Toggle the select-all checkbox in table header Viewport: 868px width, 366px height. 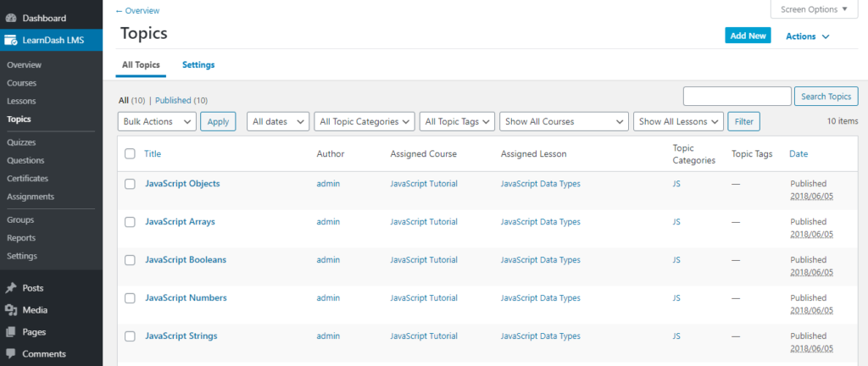(130, 154)
